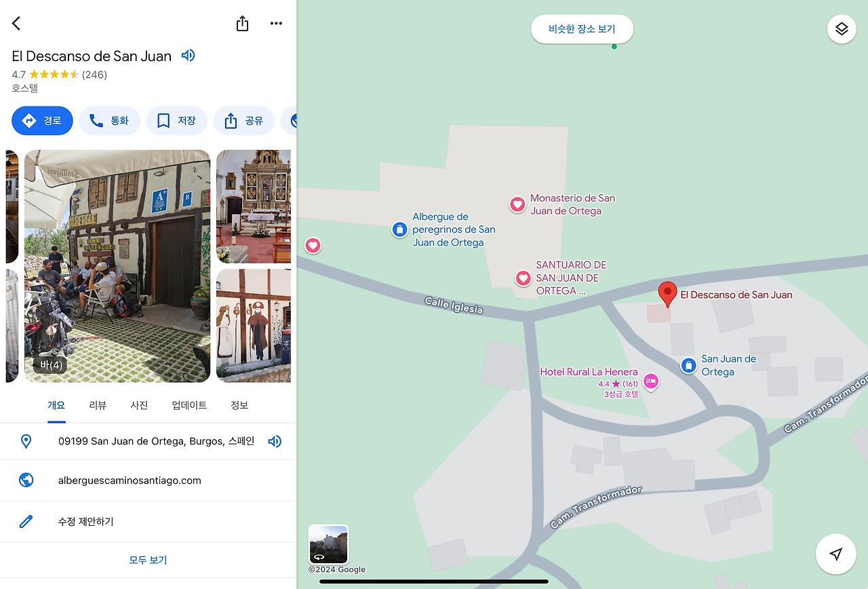Image resolution: width=868 pixels, height=589 pixels.
Task: Tap the share icon at top of panel
Action: 242,23
